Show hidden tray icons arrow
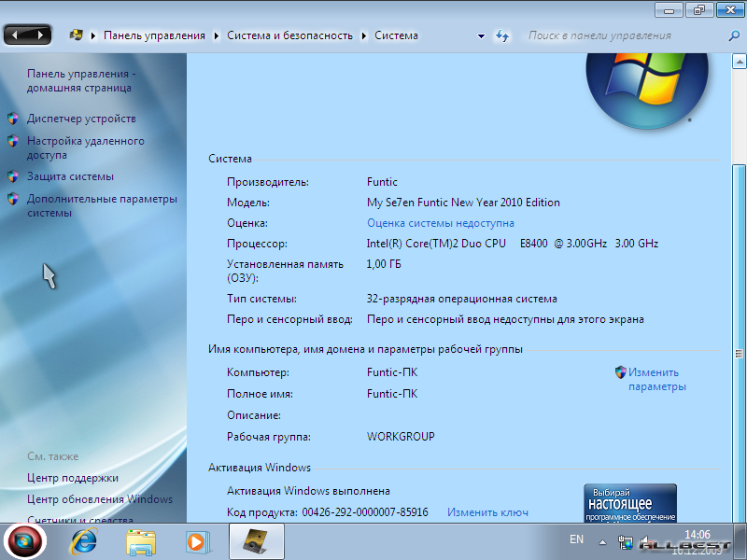Viewport: 747px width, 560px height. (602, 542)
